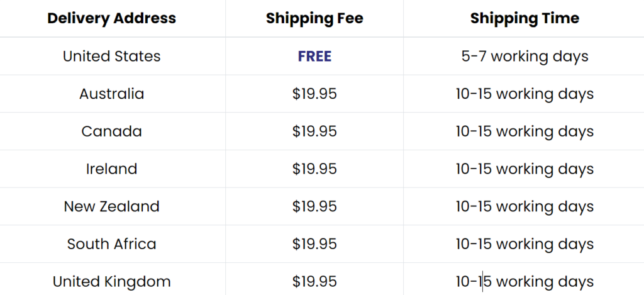Select the South Africa cell
The image size is (644, 295).
112,244
